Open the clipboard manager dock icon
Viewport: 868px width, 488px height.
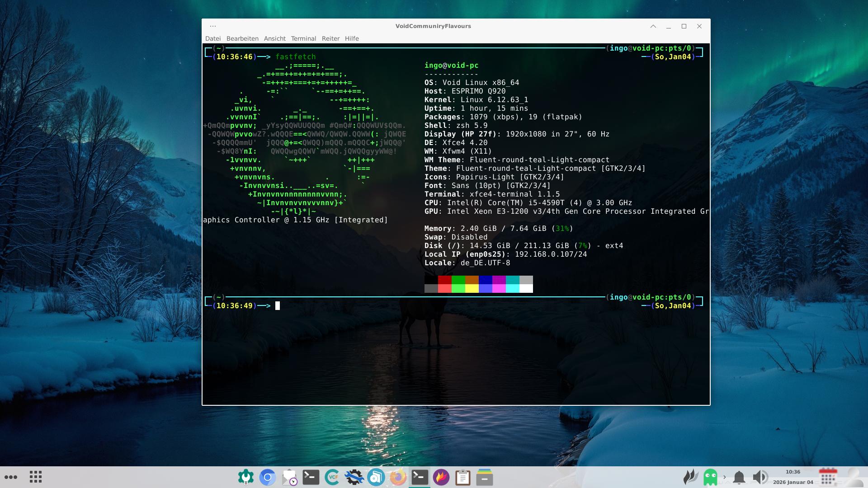coord(462,477)
